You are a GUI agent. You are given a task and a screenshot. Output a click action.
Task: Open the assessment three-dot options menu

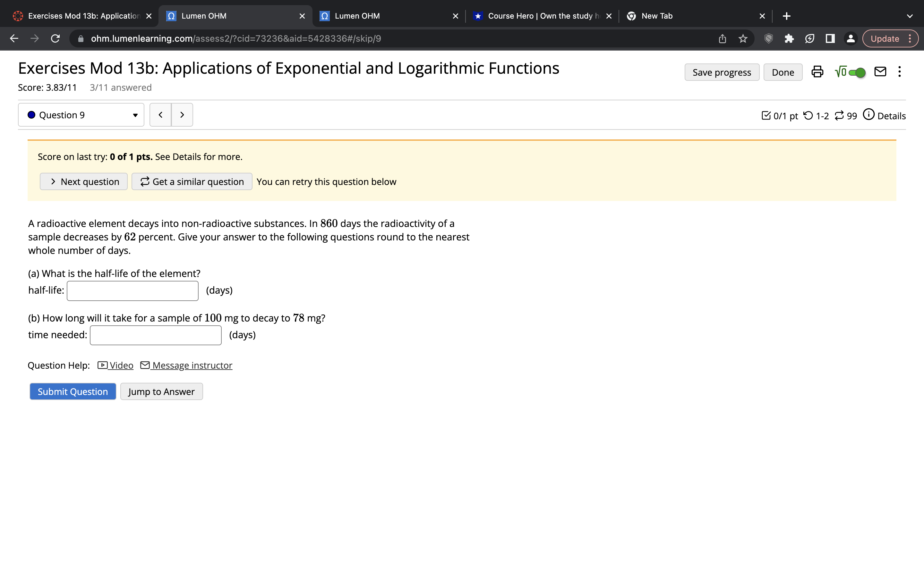point(900,72)
